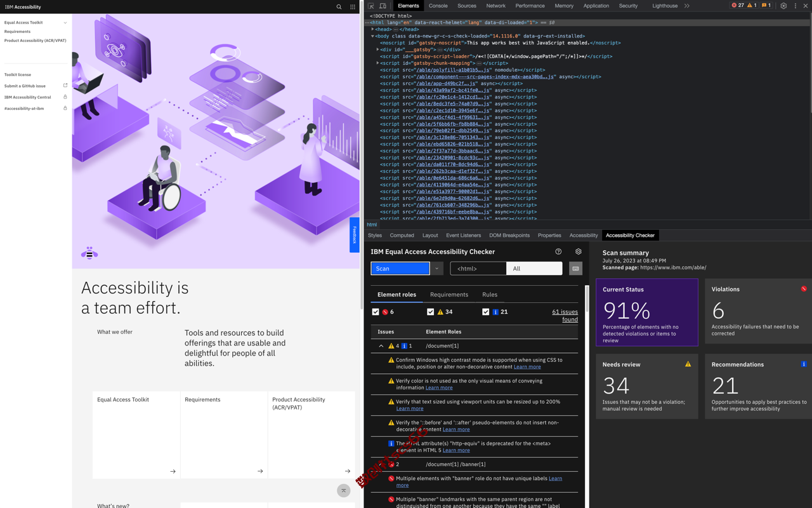812x508 pixels.
Task: Click the 61 issues found link
Action: [565, 316]
